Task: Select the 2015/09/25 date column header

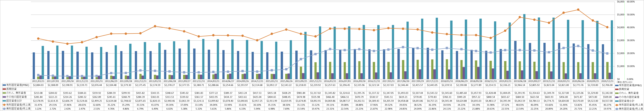Action: (x=301, y=81)
